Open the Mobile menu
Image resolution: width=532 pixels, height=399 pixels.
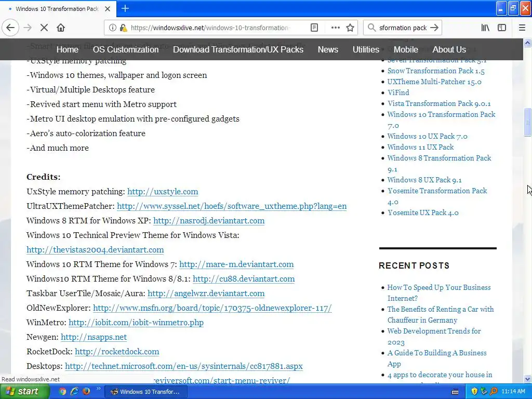coord(406,49)
